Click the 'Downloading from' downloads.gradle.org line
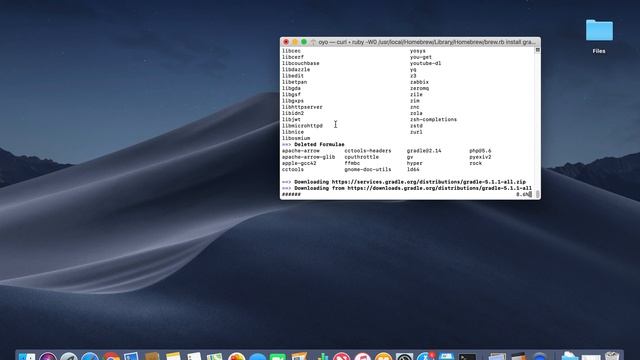The width and height of the screenshot is (640, 360). pos(407,188)
